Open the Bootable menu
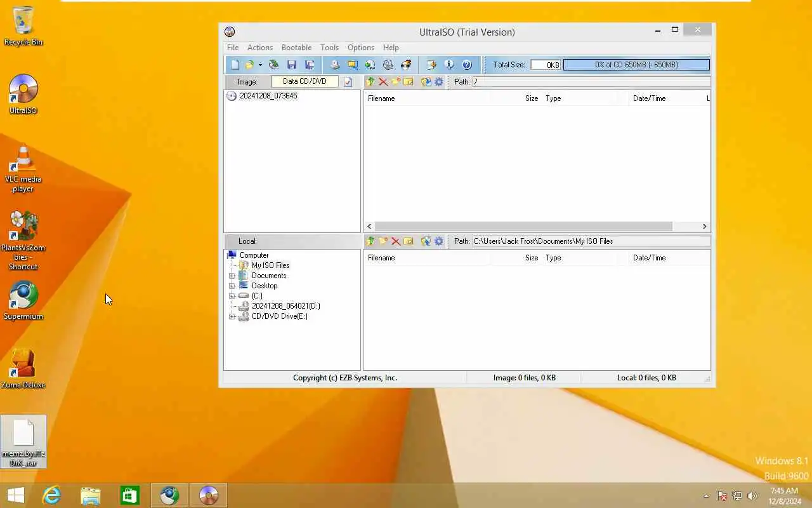This screenshot has width=812, height=508. [296, 48]
